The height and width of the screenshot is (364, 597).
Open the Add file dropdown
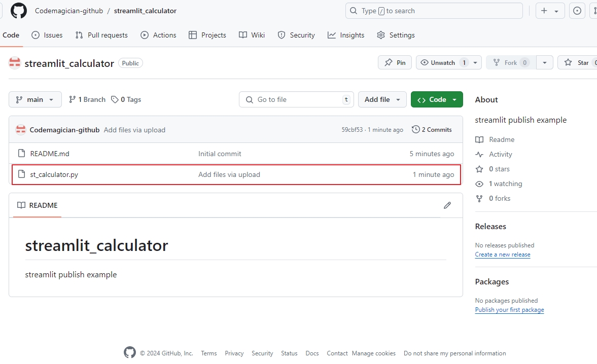(x=382, y=99)
